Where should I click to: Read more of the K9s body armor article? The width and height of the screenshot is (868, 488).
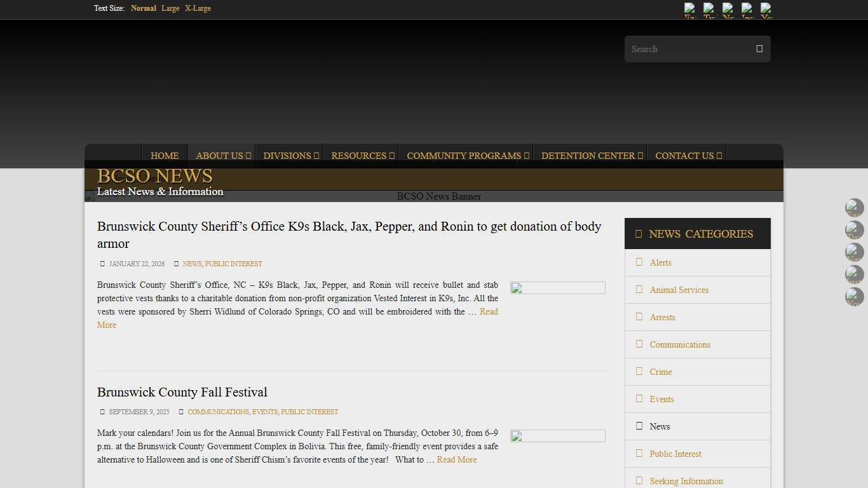pos(489,311)
